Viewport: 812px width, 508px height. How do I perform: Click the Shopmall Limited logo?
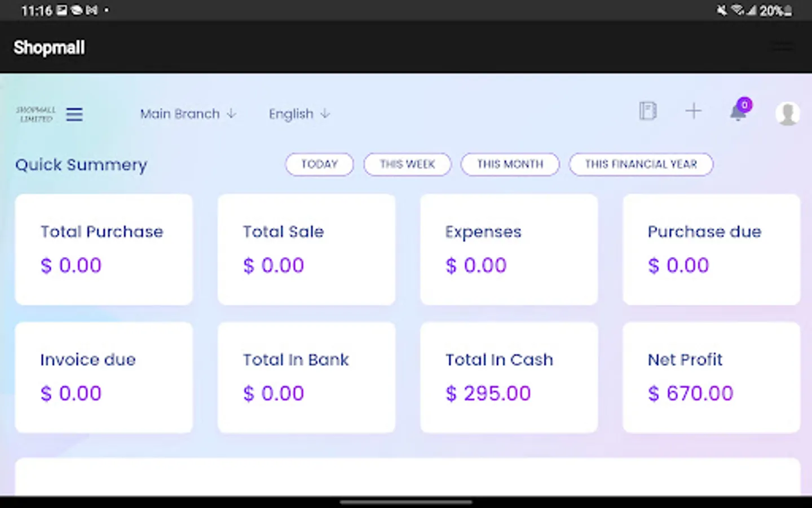point(36,114)
